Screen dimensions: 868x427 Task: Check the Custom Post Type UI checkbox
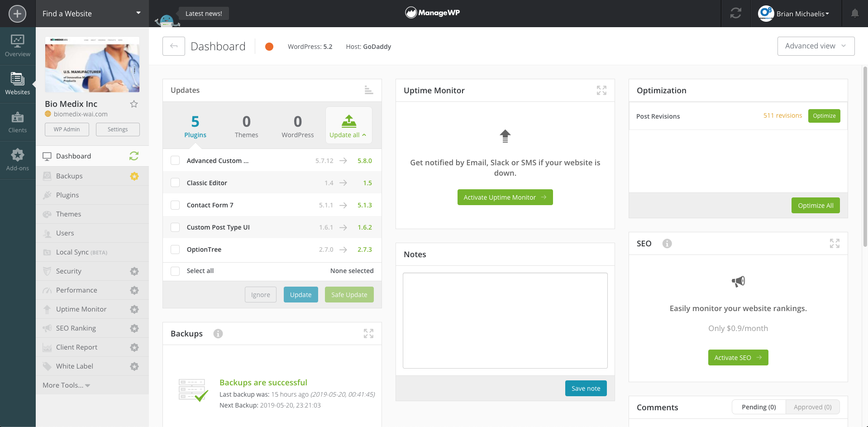pyautogui.click(x=175, y=227)
